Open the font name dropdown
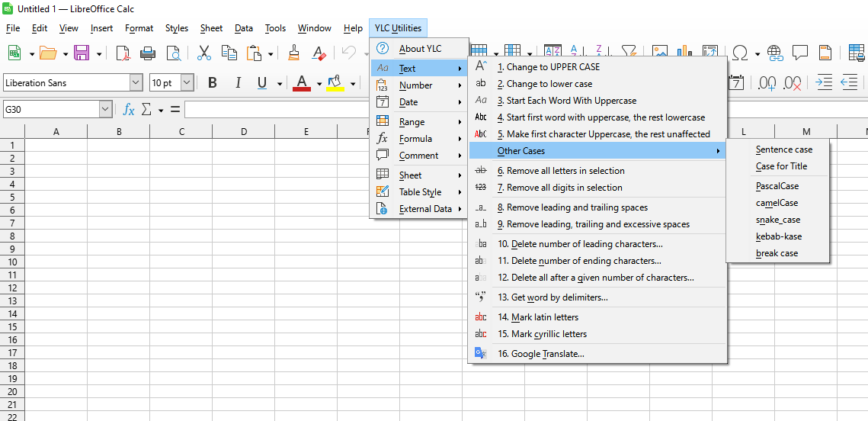 136,83
